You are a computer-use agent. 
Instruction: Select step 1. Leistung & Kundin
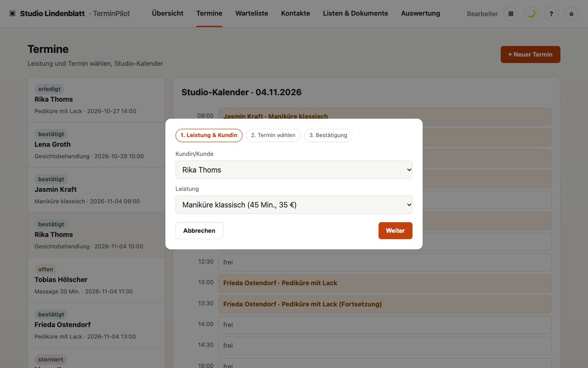coord(209,135)
